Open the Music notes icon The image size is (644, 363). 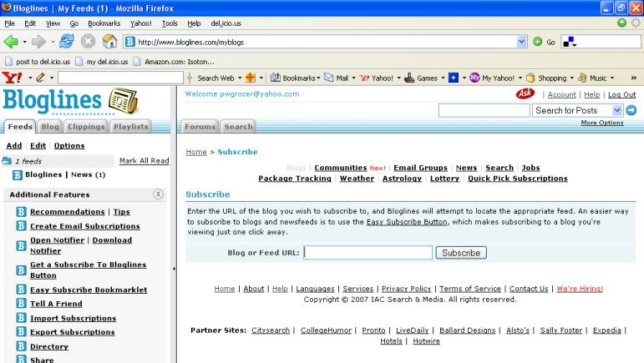click(582, 78)
